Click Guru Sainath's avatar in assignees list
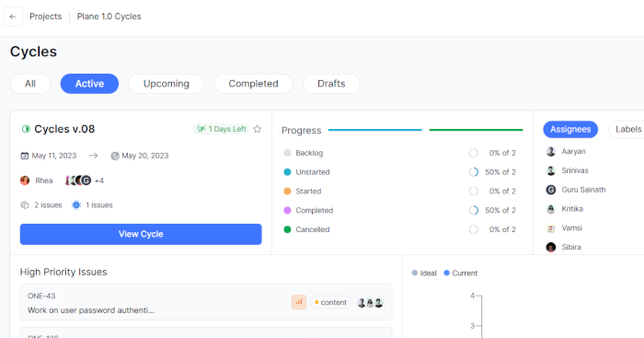 (x=551, y=190)
